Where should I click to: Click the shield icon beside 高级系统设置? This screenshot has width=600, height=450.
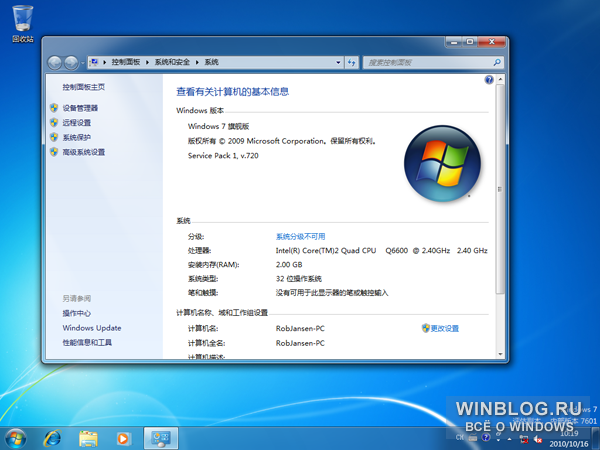point(54,152)
